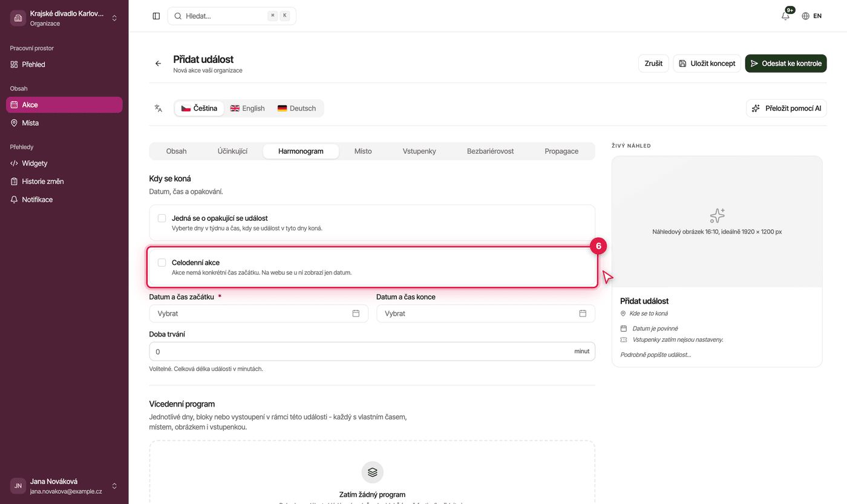Click the Doba trvání minutes field
The width and height of the screenshot is (847, 504).
pyautogui.click(x=372, y=352)
